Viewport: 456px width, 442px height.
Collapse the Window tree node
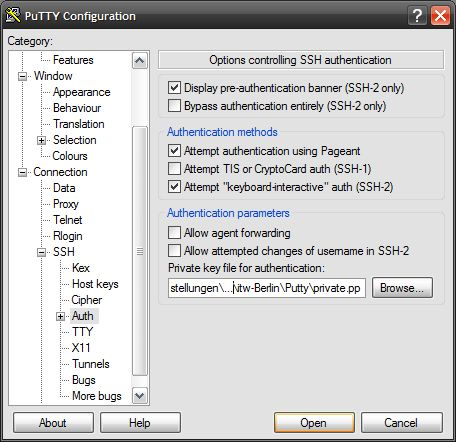click(x=22, y=76)
